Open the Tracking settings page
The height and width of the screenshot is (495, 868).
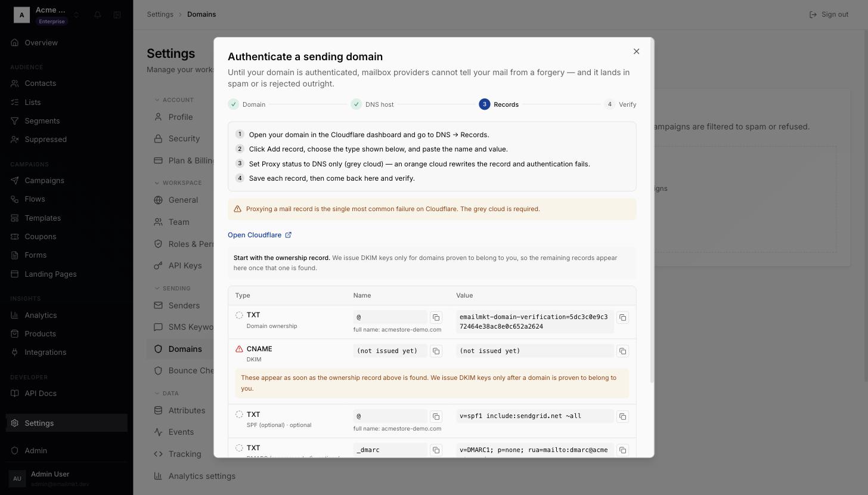[181, 454]
